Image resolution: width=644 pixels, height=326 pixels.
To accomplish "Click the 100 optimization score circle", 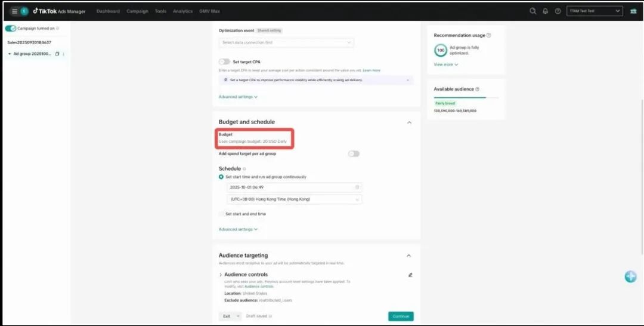I will tap(441, 50).
